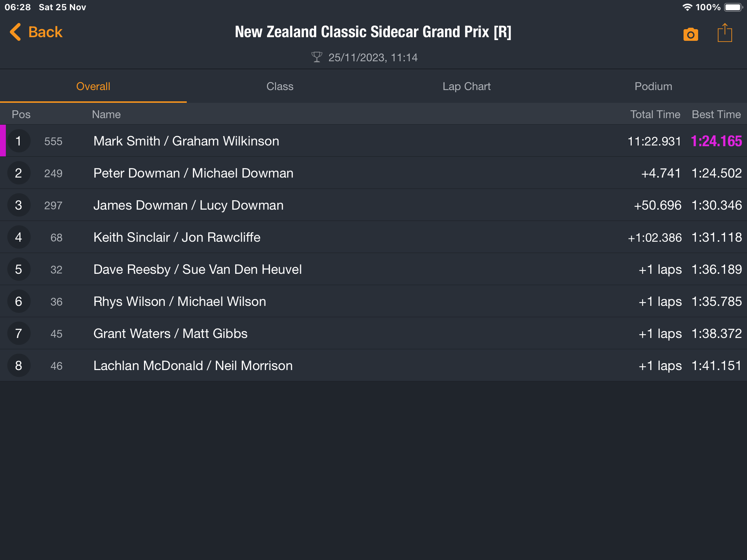Click the trophy icon beside race date
Viewport: 747px width, 560px height.
point(317,57)
